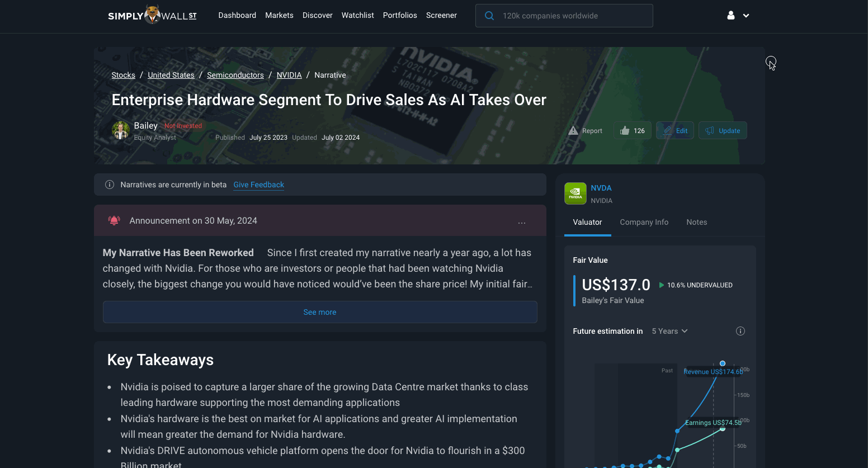Click the Report button label
Image resolution: width=868 pixels, height=468 pixels.
[592, 131]
